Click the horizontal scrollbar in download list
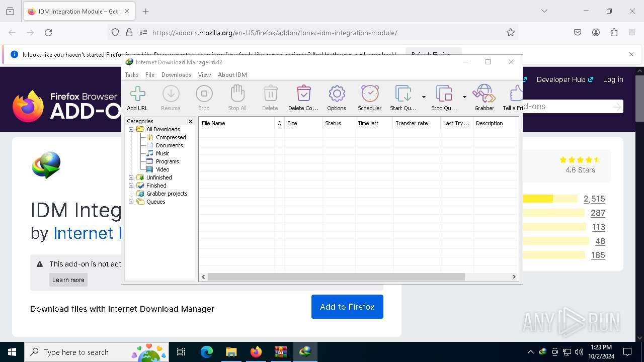This screenshot has width=644, height=362. [x=336, y=277]
